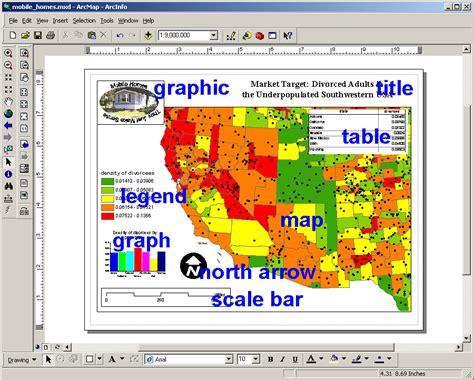474x380 pixels.
Task: Expand the map scale dropdown
Action: pyautogui.click(x=214, y=35)
